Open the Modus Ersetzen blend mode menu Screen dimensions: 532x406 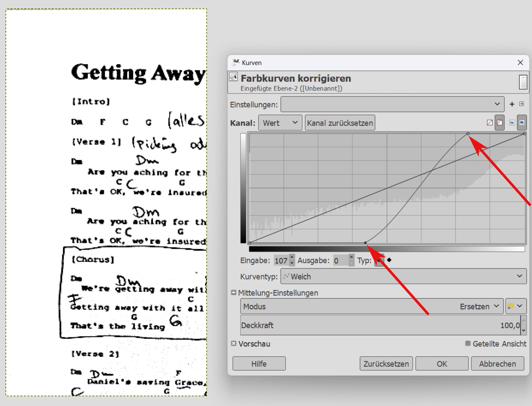click(372, 306)
